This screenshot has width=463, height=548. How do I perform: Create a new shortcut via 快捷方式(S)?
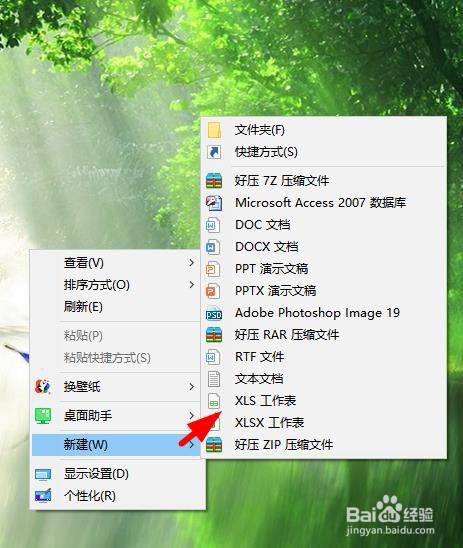324,152
